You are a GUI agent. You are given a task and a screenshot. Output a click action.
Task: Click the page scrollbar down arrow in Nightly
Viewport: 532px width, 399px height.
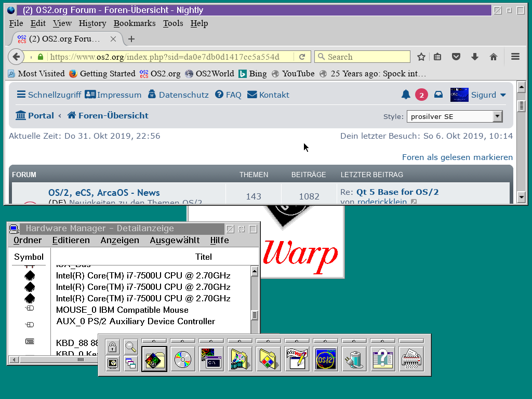click(x=522, y=197)
